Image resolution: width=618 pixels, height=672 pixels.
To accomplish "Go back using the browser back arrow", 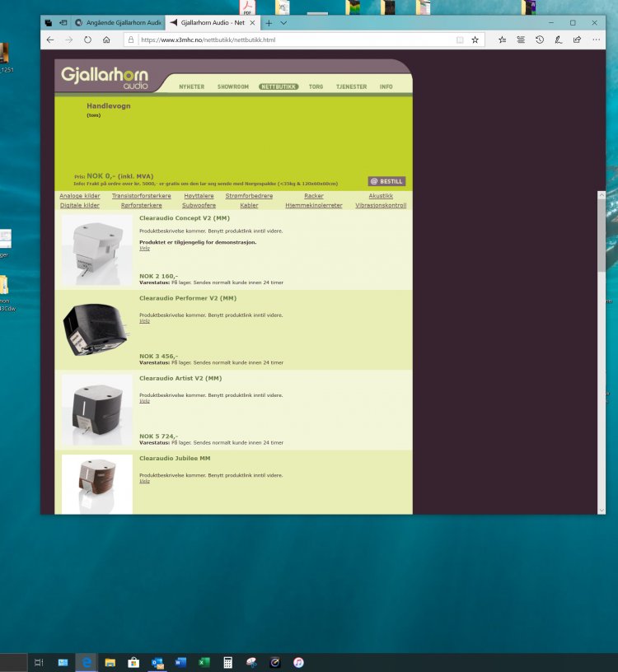I will click(50, 40).
